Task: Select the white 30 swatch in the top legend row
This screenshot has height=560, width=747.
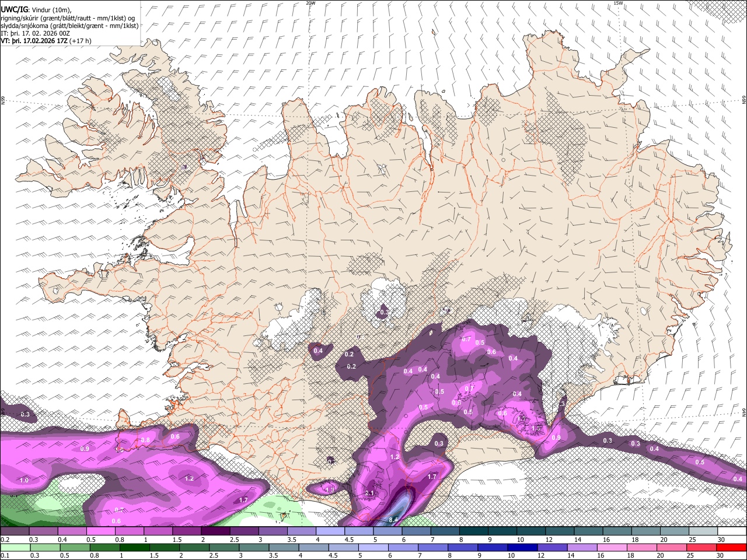Action: click(x=732, y=531)
